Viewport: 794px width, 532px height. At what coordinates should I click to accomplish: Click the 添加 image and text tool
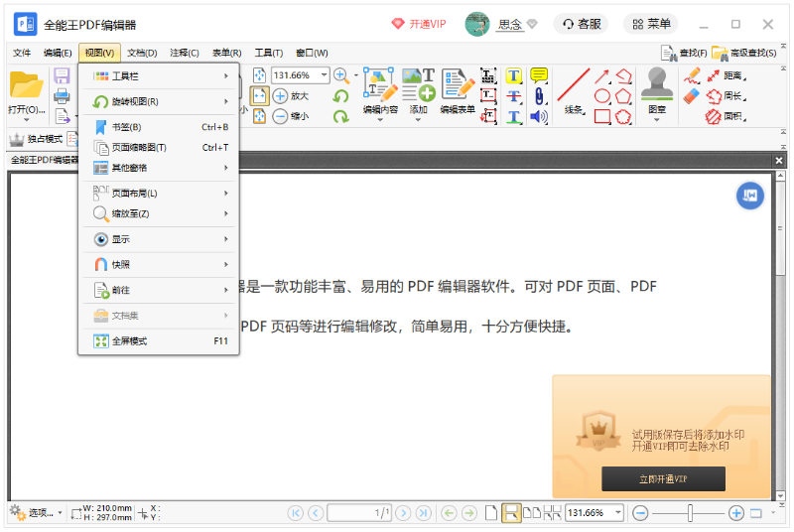(x=418, y=92)
